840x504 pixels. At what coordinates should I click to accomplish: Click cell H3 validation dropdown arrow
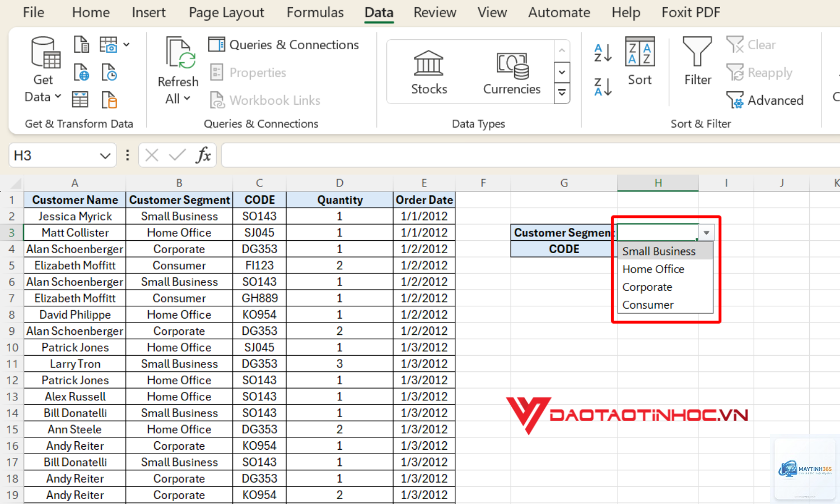[707, 232]
